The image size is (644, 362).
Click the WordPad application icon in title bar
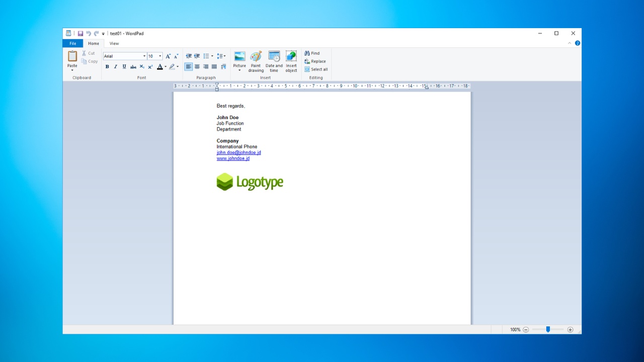(x=68, y=33)
